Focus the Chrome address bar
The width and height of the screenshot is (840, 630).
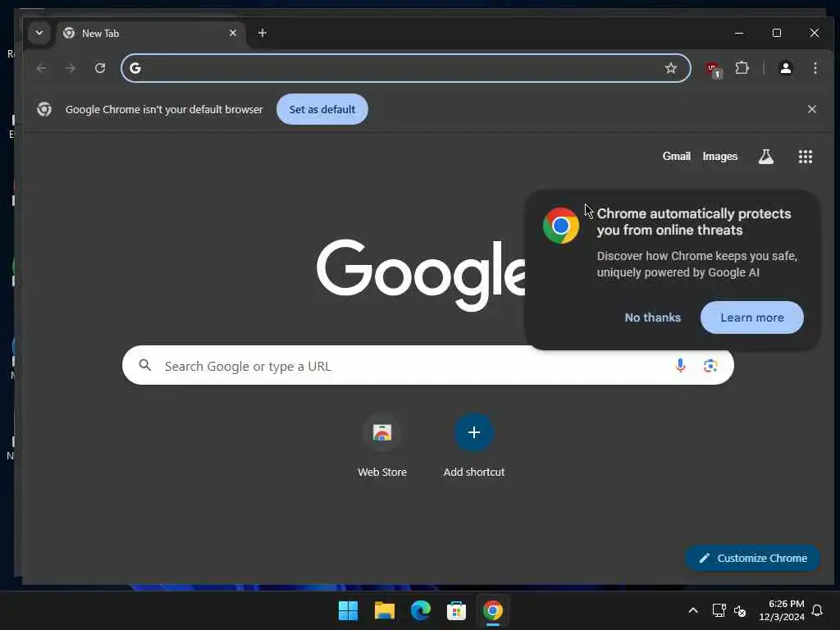(x=405, y=68)
